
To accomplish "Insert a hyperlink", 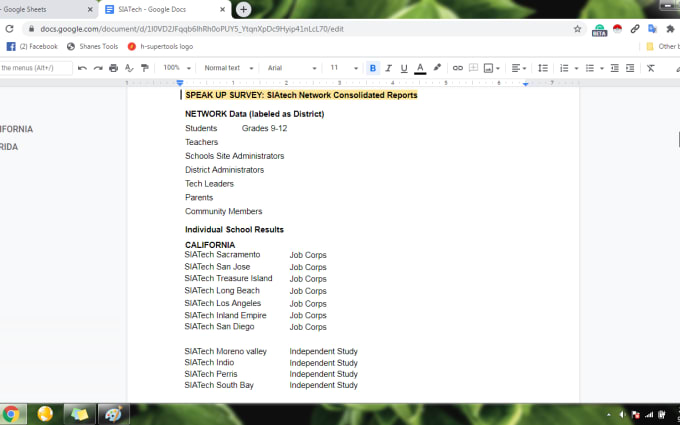I will (458, 68).
